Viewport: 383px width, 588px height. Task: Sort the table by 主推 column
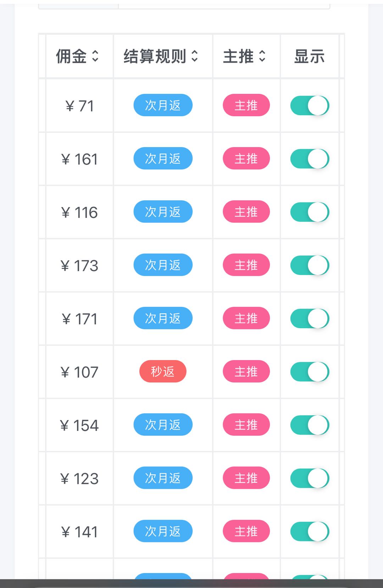click(x=262, y=56)
